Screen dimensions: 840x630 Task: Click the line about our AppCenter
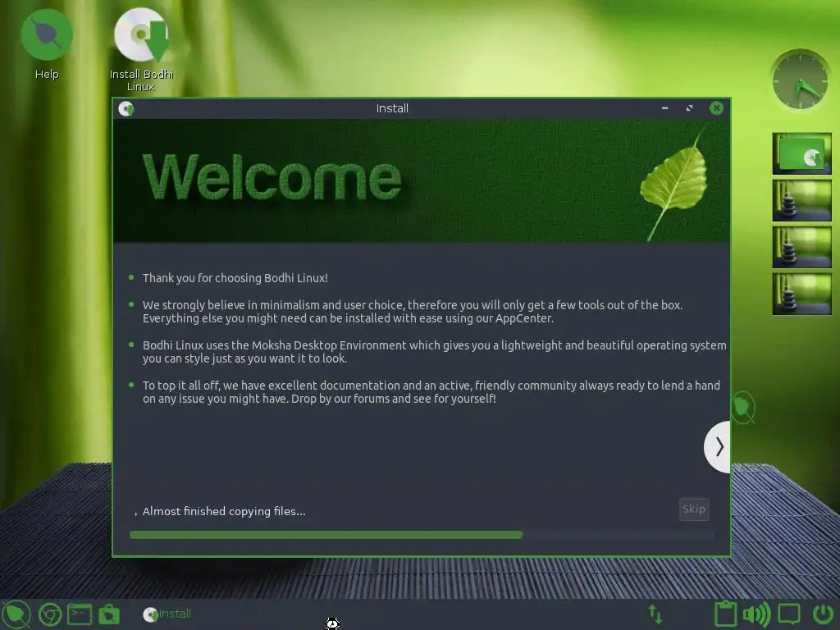pos(348,318)
